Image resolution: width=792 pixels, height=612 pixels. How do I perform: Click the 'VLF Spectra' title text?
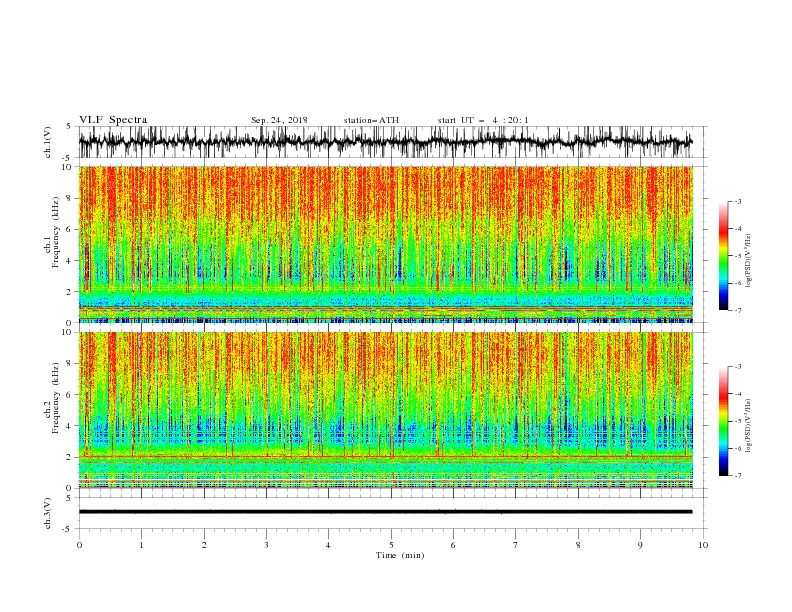click(x=113, y=120)
